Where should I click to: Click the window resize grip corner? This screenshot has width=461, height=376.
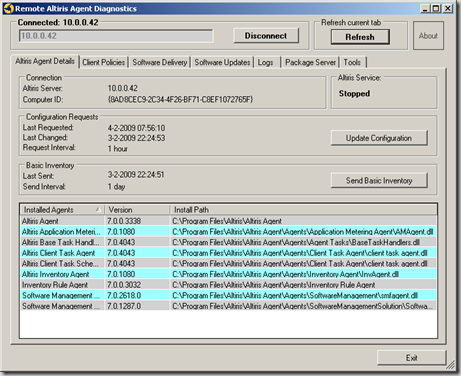click(x=451, y=365)
